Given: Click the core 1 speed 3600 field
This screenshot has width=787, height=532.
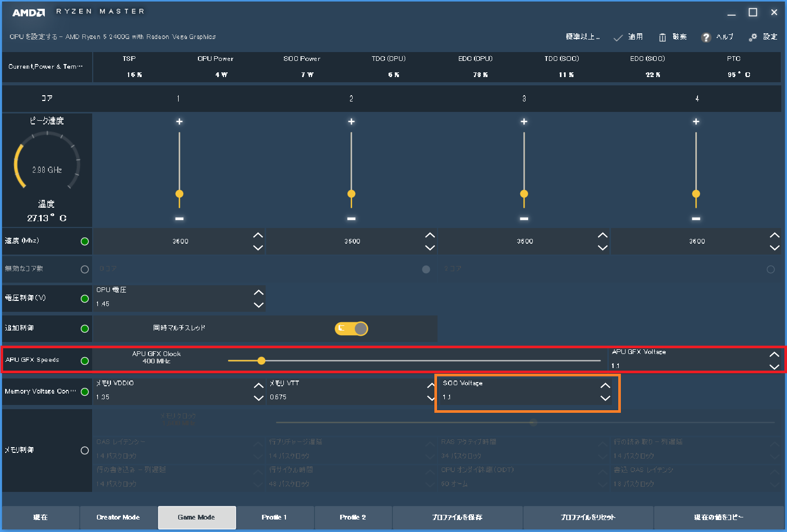Looking at the screenshot, I should [x=180, y=242].
